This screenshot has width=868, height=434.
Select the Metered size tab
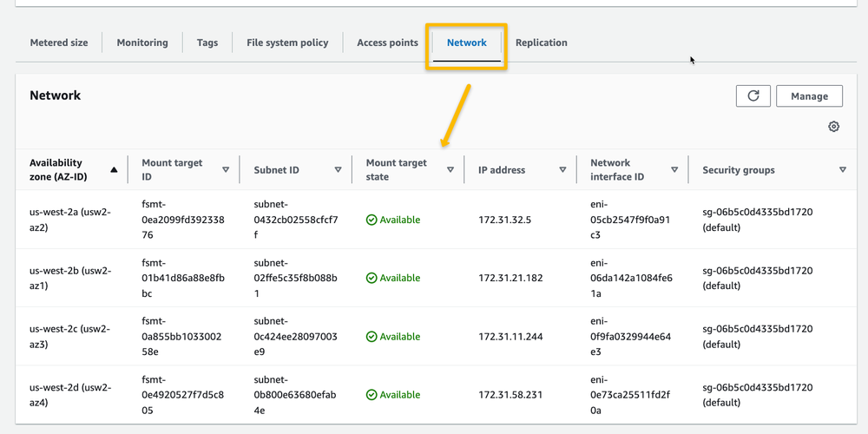[59, 43]
